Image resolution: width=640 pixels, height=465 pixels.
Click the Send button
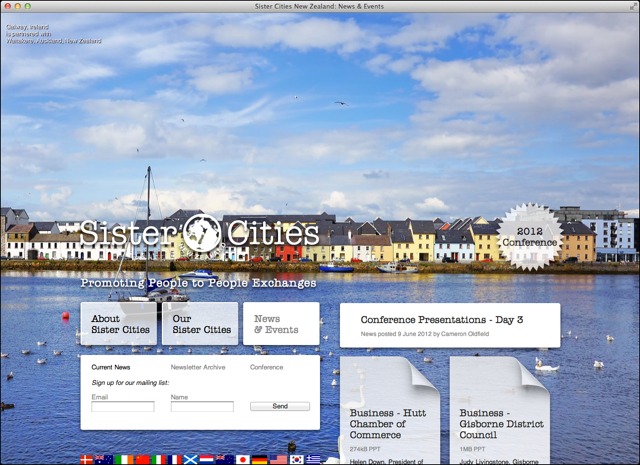tap(280, 406)
